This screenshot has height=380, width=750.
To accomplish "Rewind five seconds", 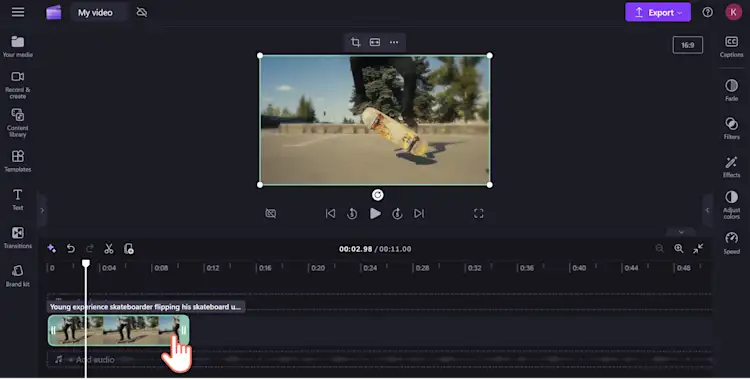I will 352,213.
